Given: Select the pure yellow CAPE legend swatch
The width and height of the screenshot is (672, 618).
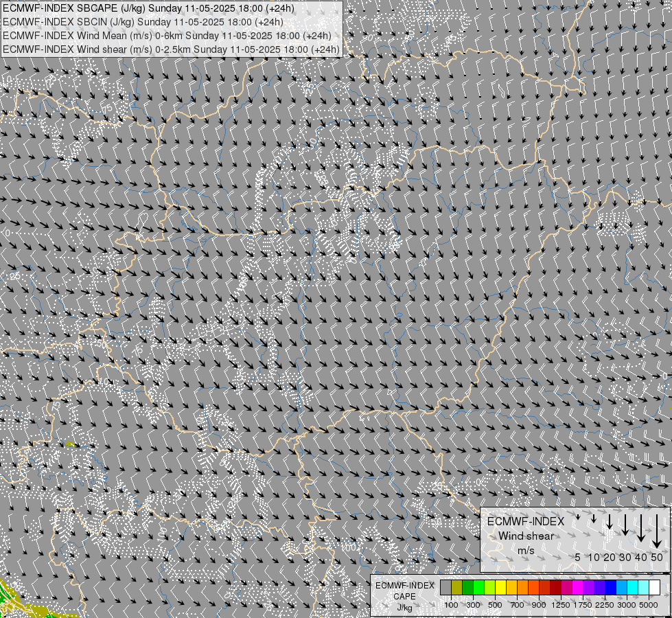Looking at the screenshot, I should point(501,587).
